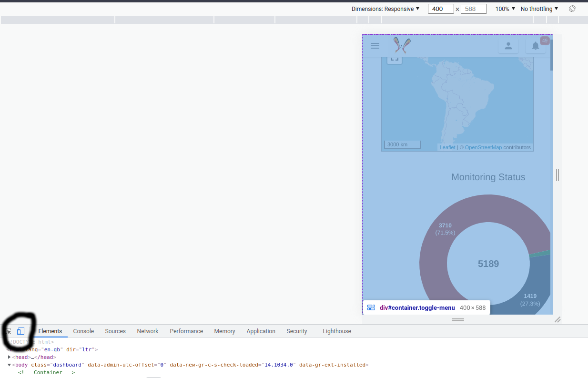Open the hamburger menu on the page

[375, 45]
